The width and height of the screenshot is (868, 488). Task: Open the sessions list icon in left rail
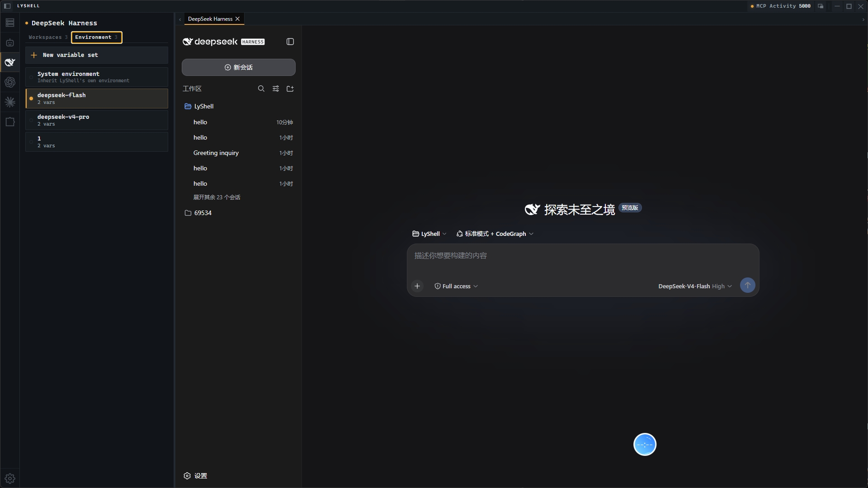pos(10,23)
